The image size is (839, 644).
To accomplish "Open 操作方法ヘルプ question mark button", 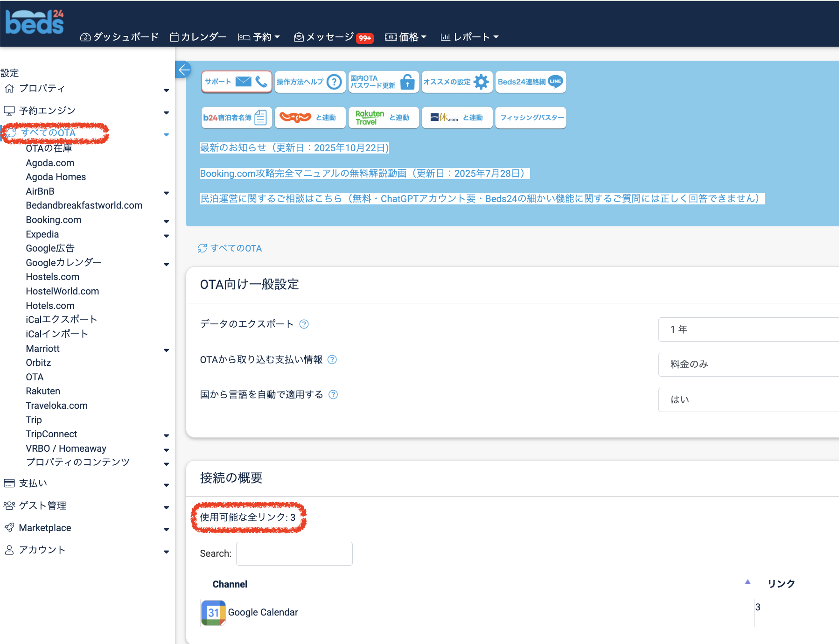I will coord(310,82).
